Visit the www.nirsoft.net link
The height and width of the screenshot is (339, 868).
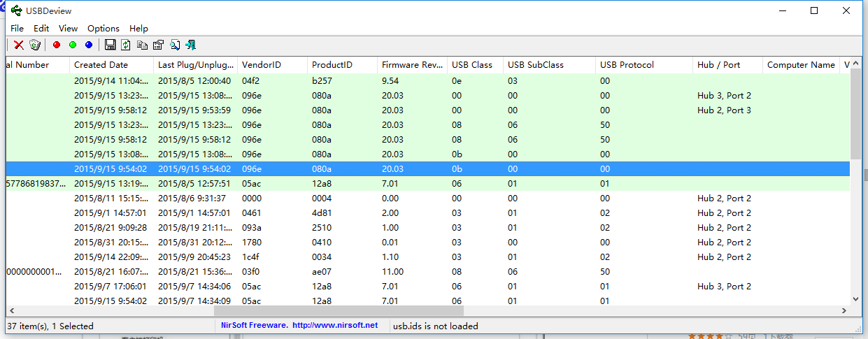[x=334, y=326]
